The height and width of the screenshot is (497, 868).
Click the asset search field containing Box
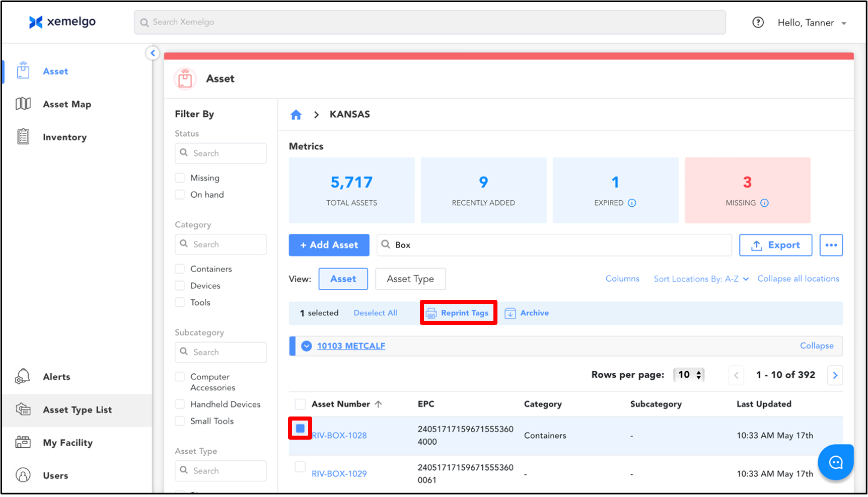[x=554, y=245]
